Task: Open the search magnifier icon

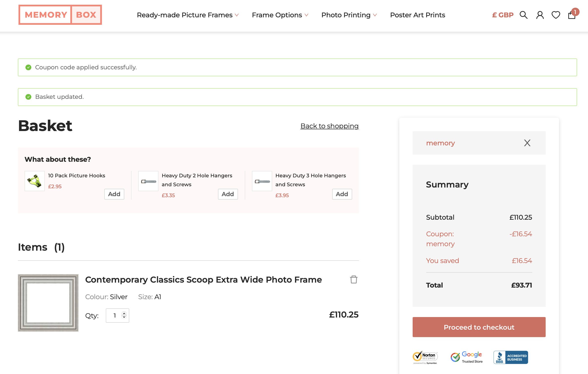Action: [523, 15]
